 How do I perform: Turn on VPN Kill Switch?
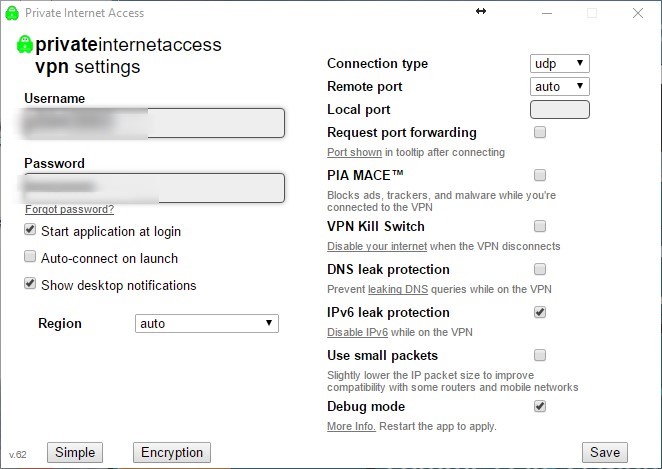(540, 226)
